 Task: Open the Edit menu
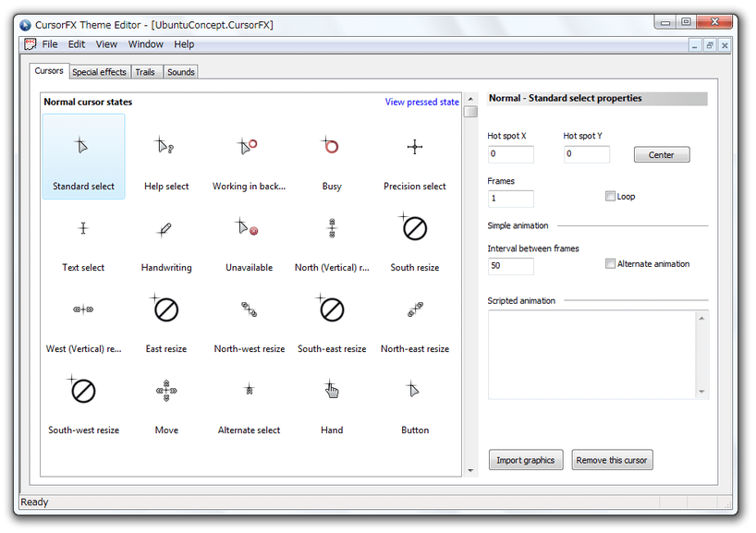click(x=76, y=44)
